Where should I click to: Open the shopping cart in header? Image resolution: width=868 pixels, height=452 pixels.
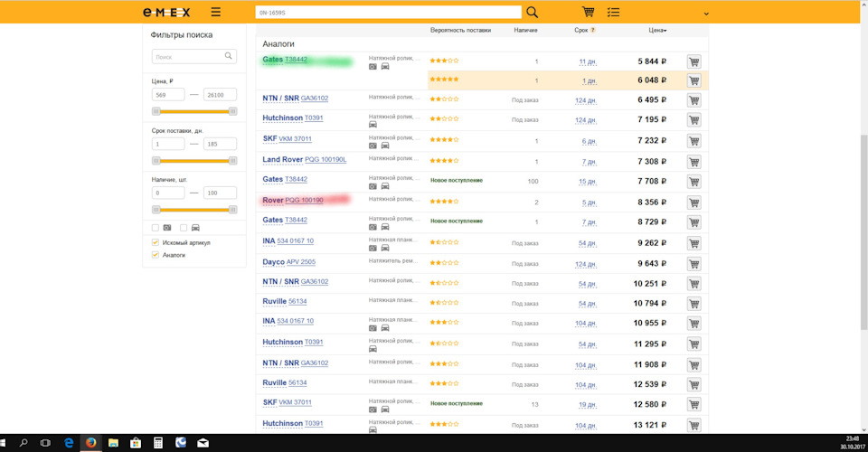(x=588, y=12)
